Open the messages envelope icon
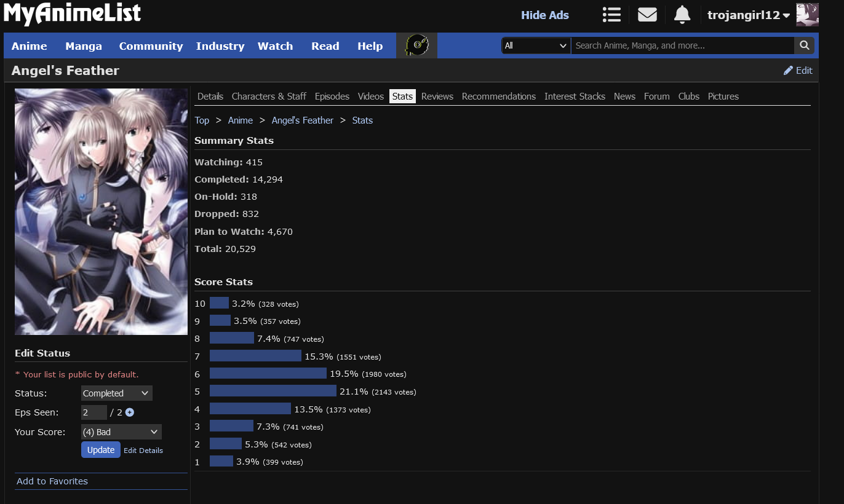The height and width of the screenshot is (504, 844). point(647,15)
